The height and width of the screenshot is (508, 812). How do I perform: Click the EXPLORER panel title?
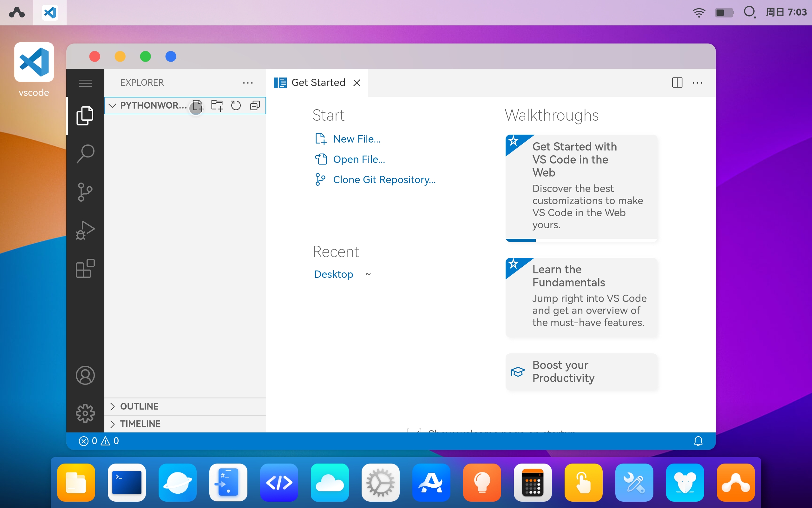[142, 83]
